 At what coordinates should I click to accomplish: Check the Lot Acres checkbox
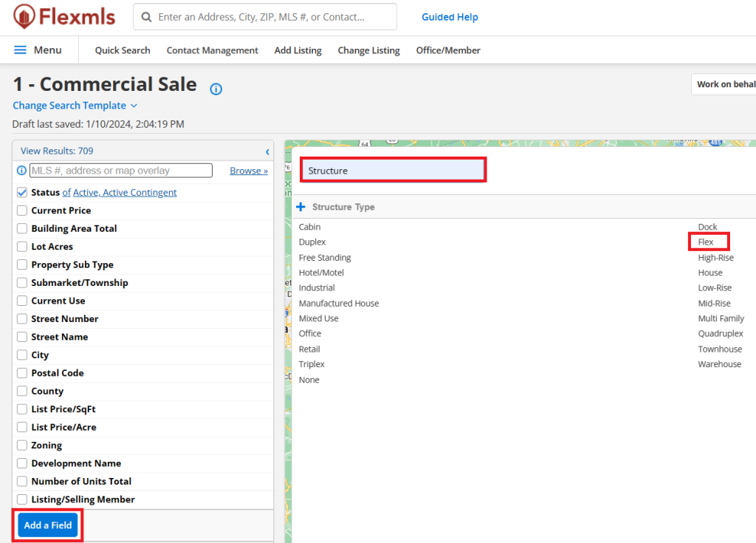pyautogui.click(x=22, y=247)
